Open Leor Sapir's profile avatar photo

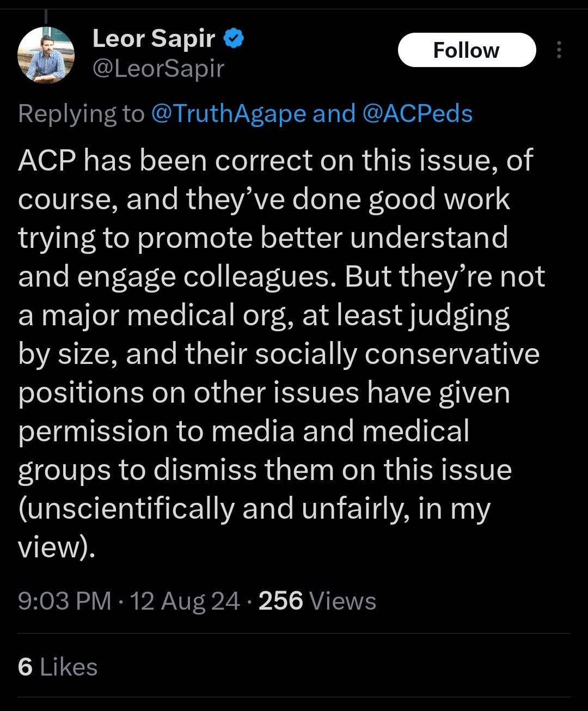point(46,55)
